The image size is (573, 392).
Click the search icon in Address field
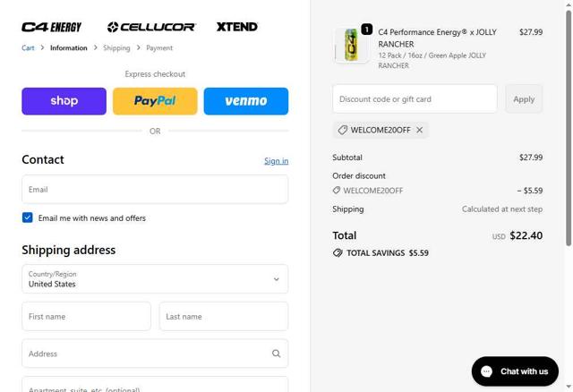coord(276,354)
